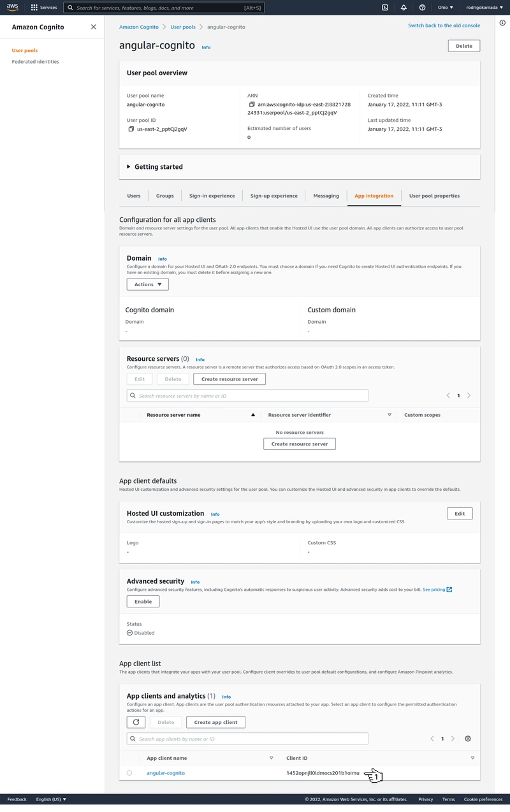This screenshot has height=812, width=510.
Task: Open the notifications bell
Action: point(404,8)
